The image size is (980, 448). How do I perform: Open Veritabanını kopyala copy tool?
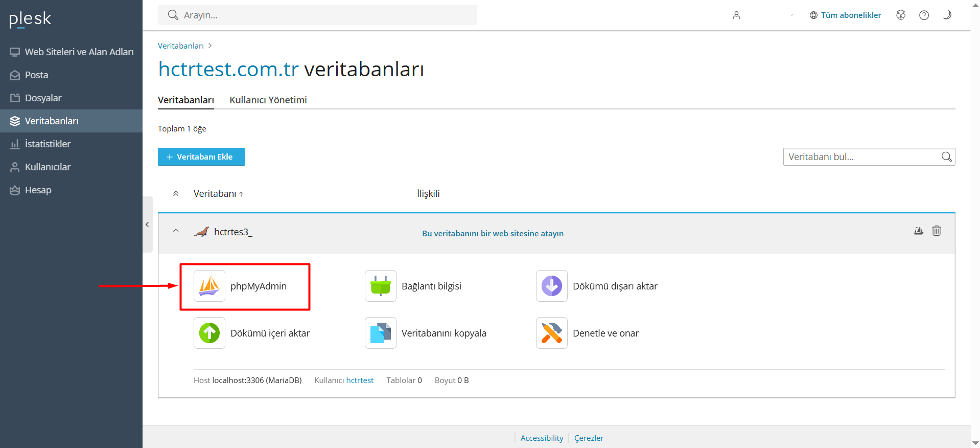pos(426,333)
